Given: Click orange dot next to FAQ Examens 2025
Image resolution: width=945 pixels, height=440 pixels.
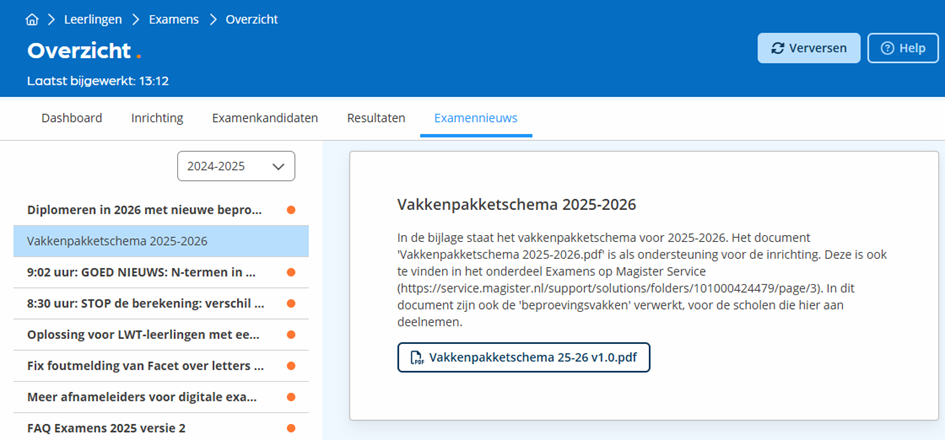Looking at the screenshot, I should 291,429.
